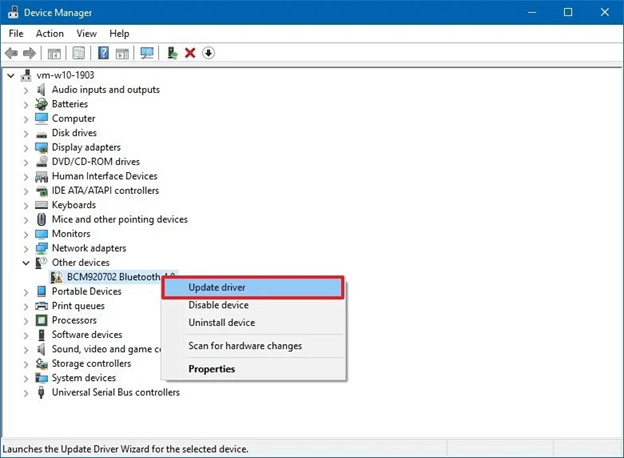The image size is (624, 458).
Task: Click the Processors chip icon
Action: coord(41,320)
